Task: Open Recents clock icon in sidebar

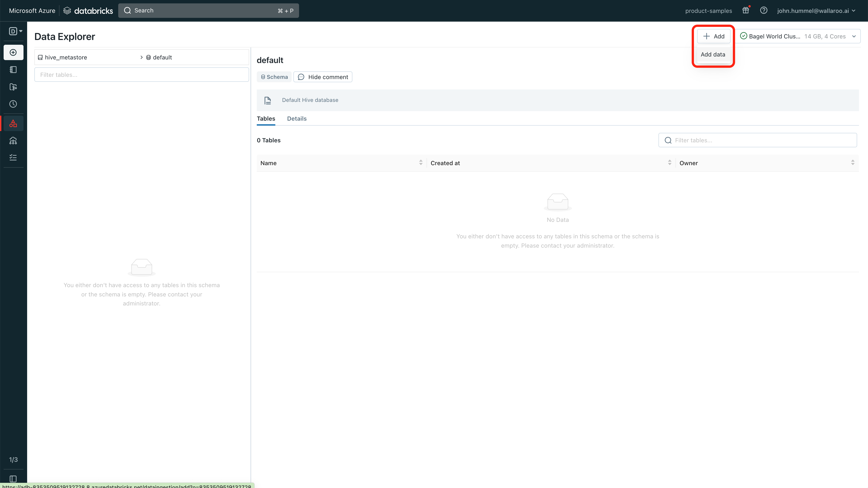Action: point(13,104)
